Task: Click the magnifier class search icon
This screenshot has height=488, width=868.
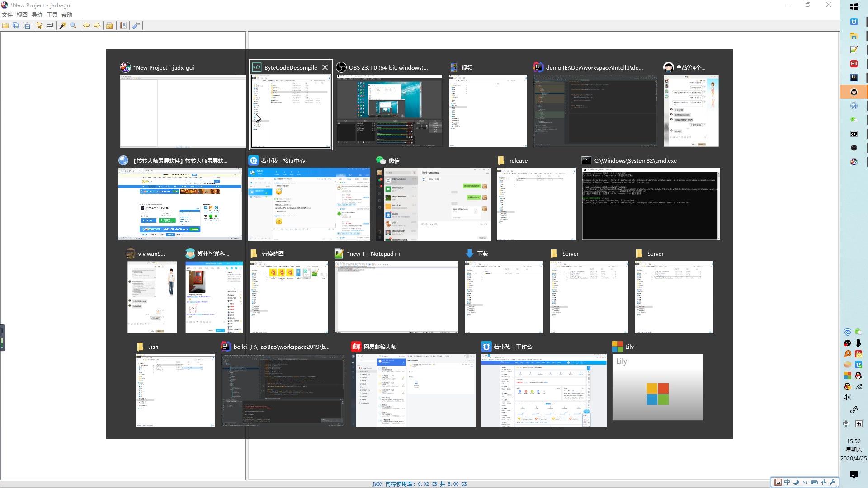Action: pos(73,26)
